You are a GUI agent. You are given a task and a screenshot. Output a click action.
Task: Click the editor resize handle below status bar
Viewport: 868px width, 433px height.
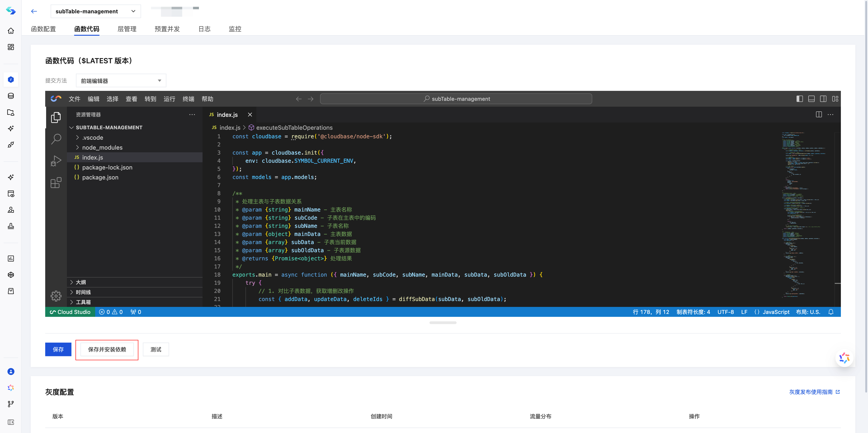[x=443, y=322]
